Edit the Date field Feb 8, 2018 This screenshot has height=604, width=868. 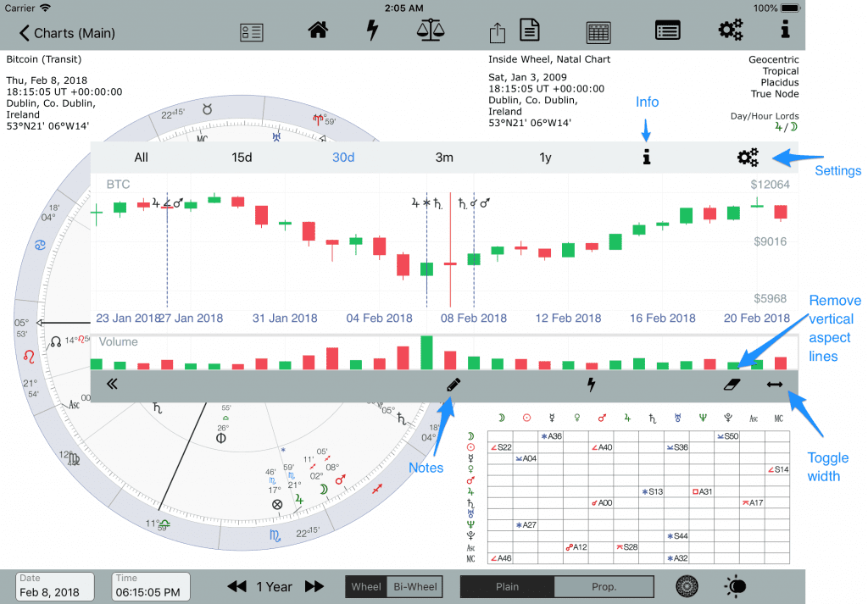click(55, 587)
